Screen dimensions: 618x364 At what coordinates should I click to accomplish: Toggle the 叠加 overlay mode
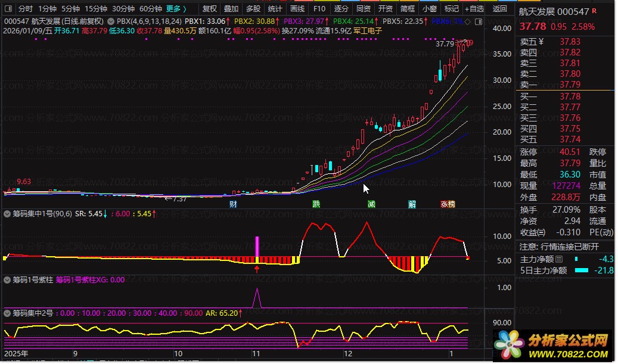click(x=231, y=9)
